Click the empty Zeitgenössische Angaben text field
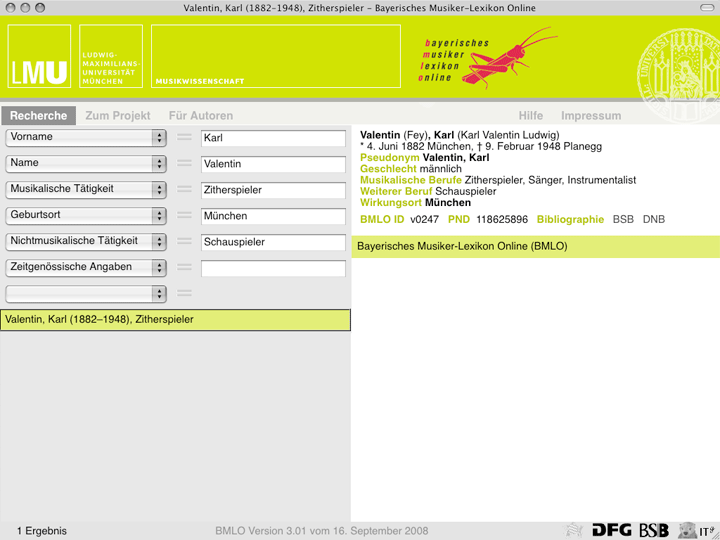 coord(273,268)
